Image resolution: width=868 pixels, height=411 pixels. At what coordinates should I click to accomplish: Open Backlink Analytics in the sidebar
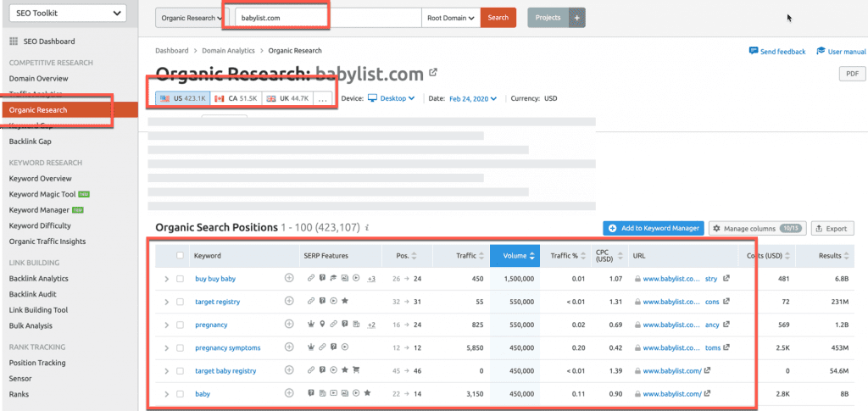pyautogui.click(x=38, y=279)
